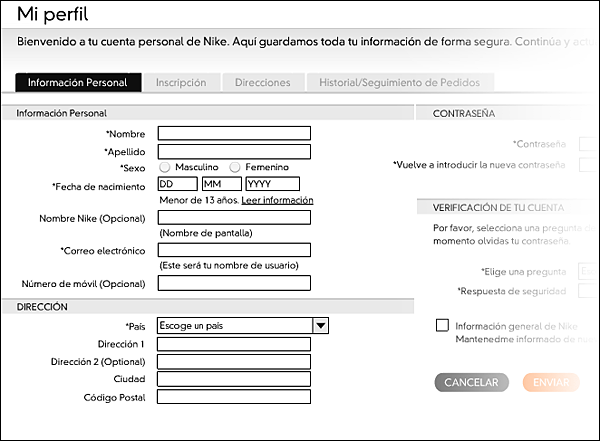Switch to the Inscripción tab

tap(181, 82)
